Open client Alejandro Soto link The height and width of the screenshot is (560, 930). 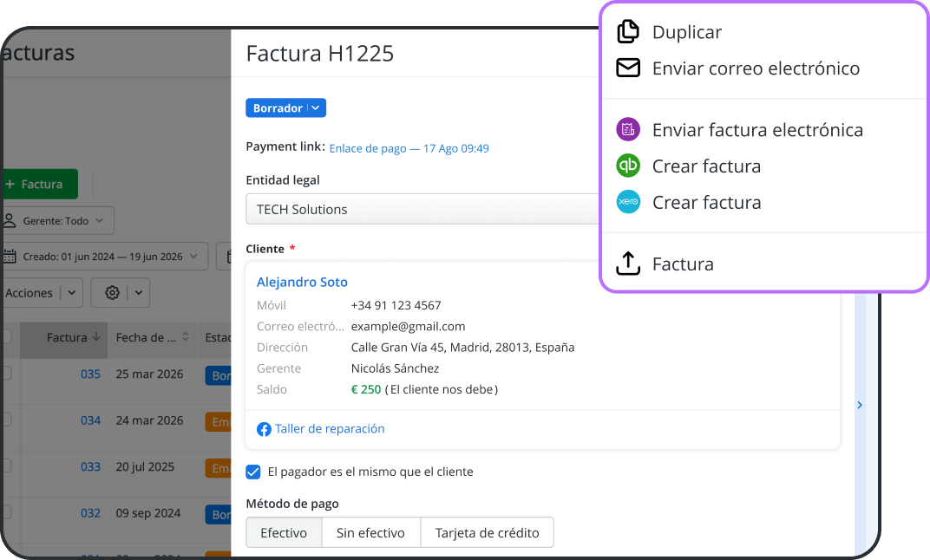(x=302, y=282)
